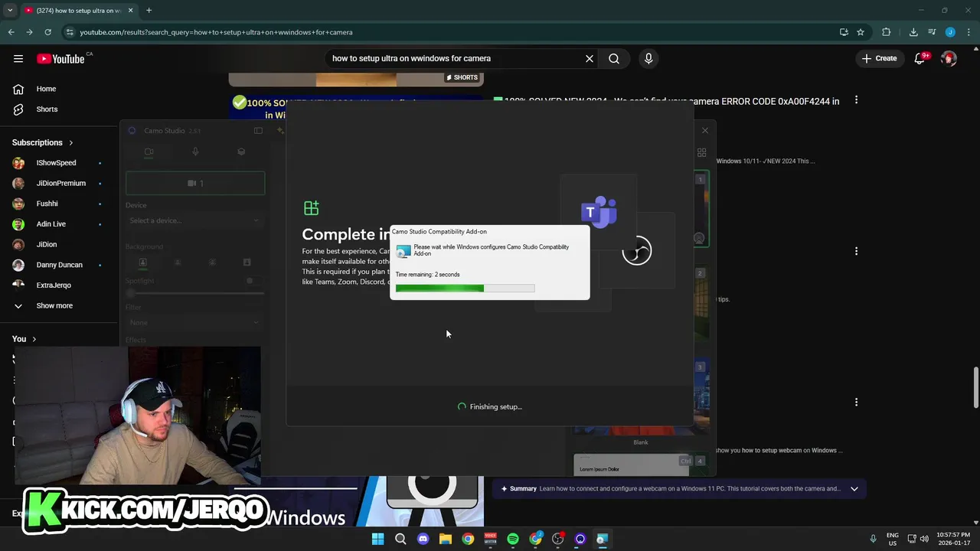Click the grid layout icon in Camo Studio
This screenshot has height=551, width=980.
click(701, 152)
